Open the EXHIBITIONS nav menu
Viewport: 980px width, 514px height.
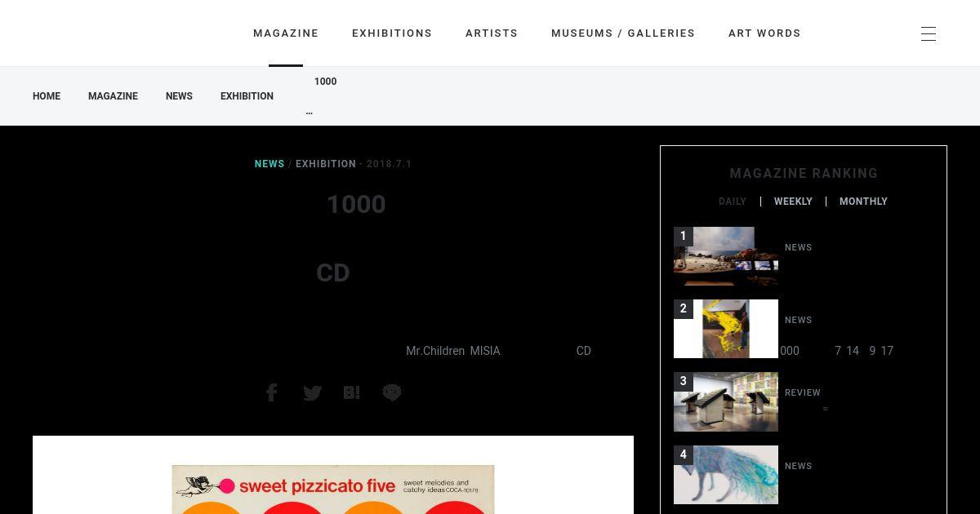click(392, 33)
